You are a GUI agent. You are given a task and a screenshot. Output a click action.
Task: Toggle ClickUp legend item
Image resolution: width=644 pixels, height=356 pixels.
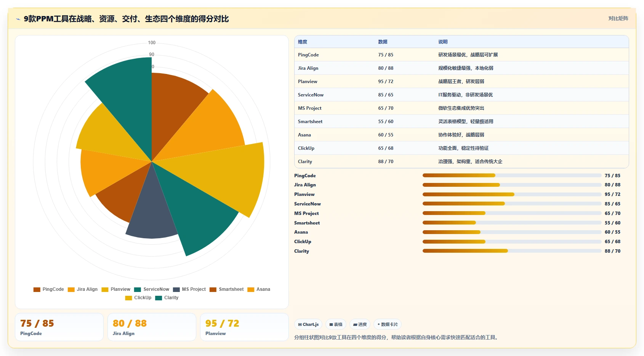138,298
